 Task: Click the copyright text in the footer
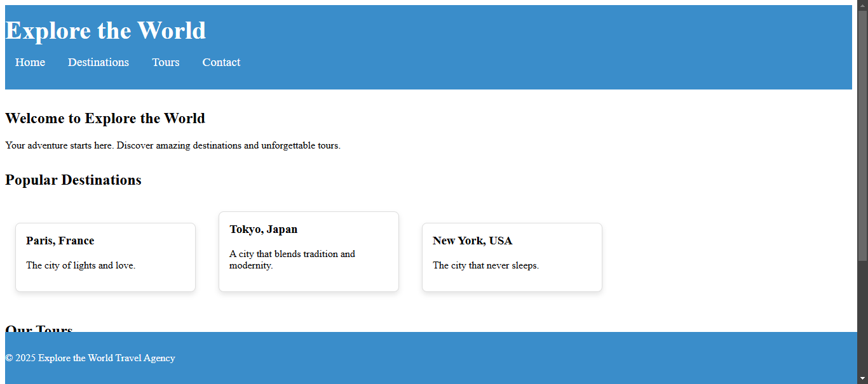90,358
